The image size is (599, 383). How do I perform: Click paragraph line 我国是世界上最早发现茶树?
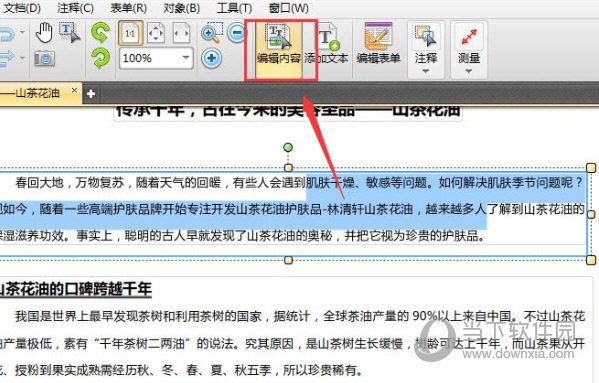click(x=300, y=316)
